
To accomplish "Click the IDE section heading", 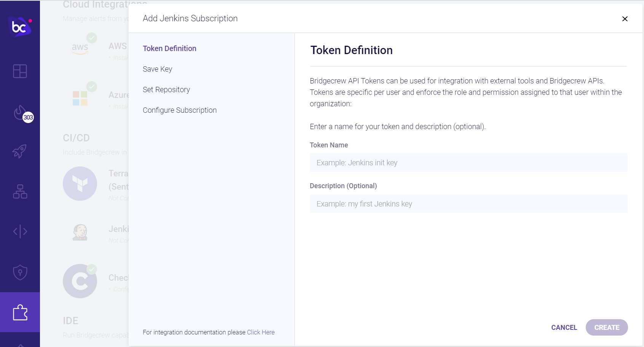I will coord(70,321).
